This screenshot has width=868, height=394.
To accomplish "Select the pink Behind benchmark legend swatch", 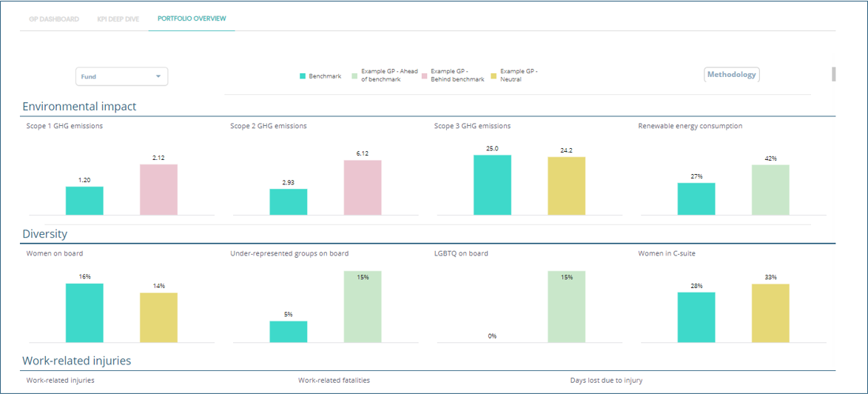I will (x=425, y=76).
